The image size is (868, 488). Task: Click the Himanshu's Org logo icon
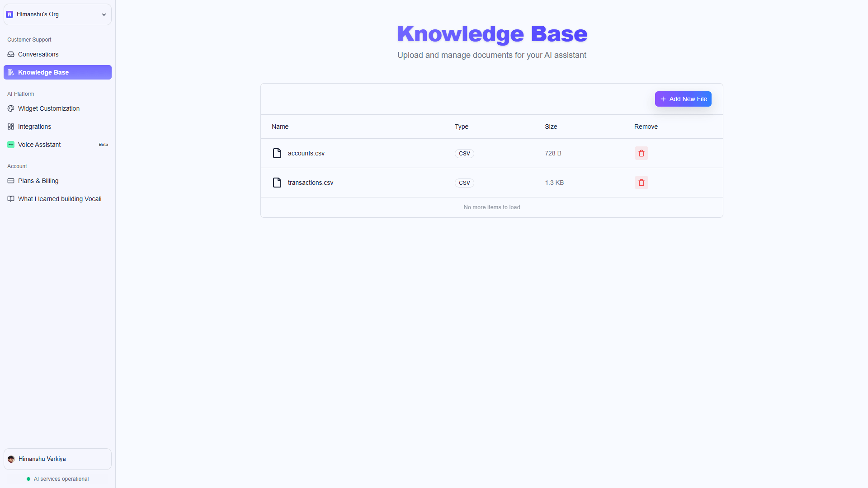(x=9, y=14)
